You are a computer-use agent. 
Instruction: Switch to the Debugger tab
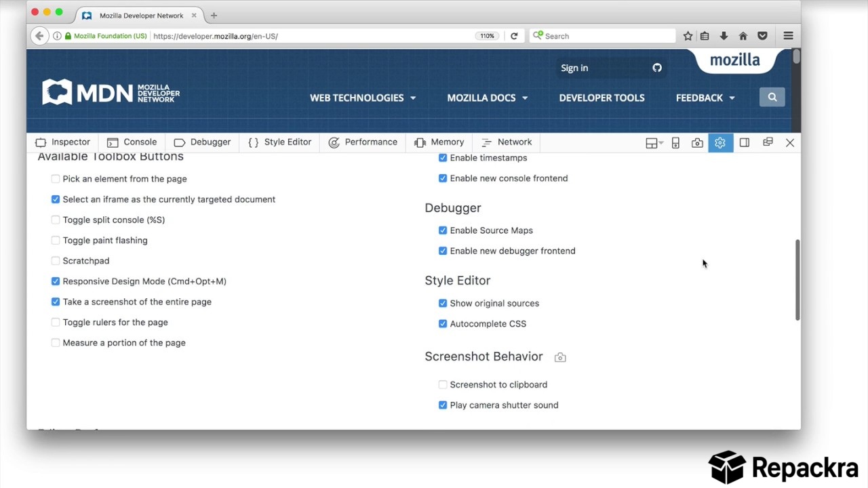203,142
